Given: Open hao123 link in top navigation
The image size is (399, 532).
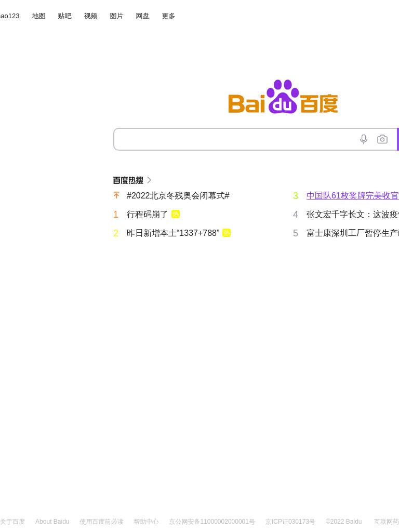Looking at the screenshot, I should [9, 16].
